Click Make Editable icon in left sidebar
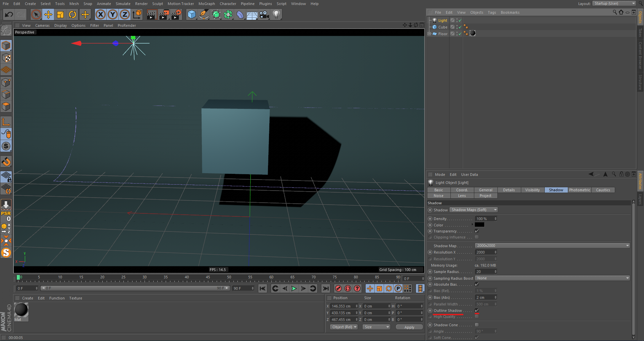 [6, 30]
